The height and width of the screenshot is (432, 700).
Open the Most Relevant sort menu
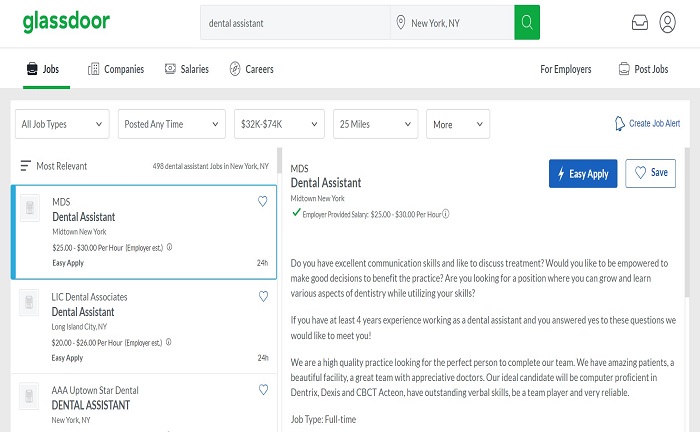pos(54,166)
